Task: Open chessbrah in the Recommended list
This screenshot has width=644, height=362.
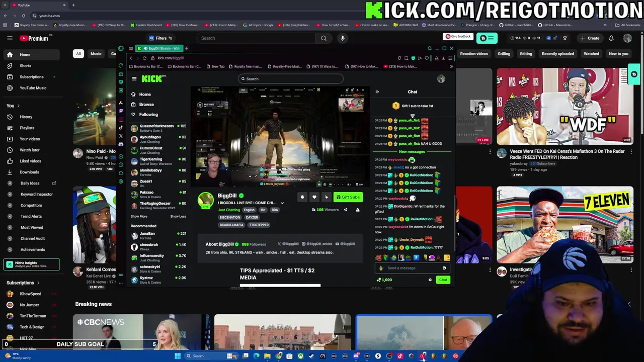Action: (158, 246)
